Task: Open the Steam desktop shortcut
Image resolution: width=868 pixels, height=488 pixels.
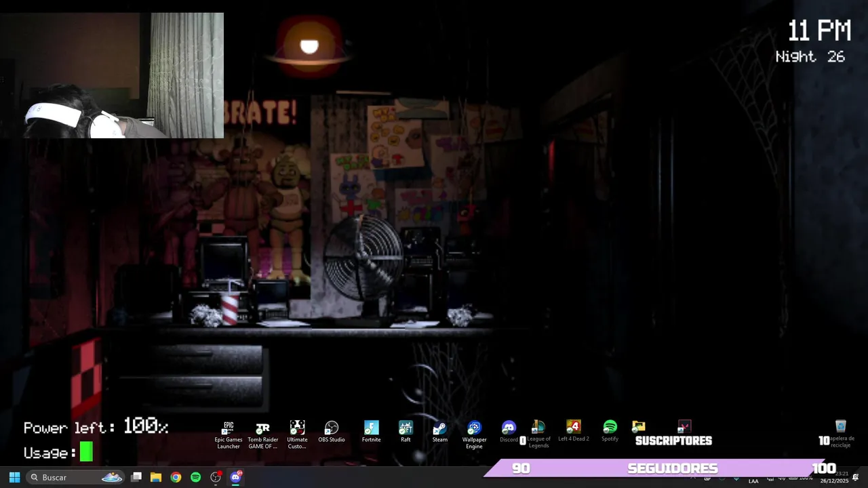Action: coord(440,432)
